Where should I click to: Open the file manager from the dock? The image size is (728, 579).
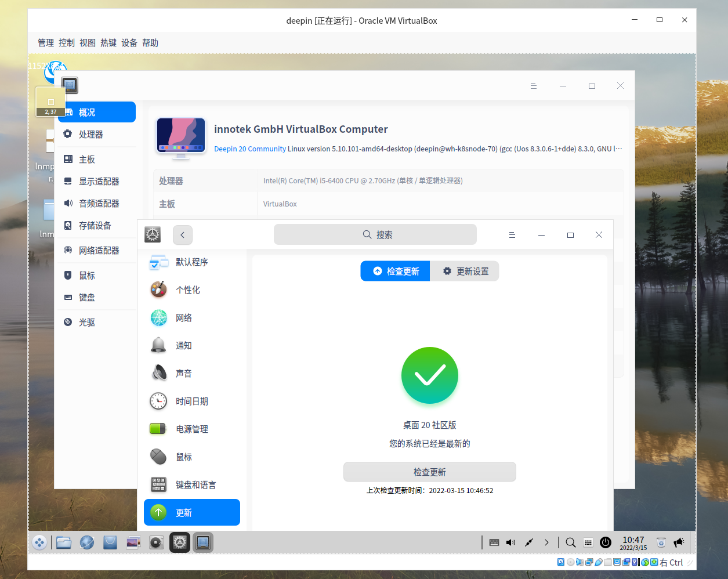63,542
